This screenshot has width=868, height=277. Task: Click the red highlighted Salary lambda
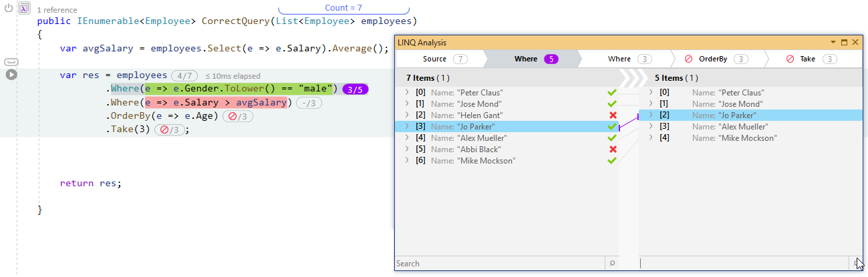pos(216,102)
